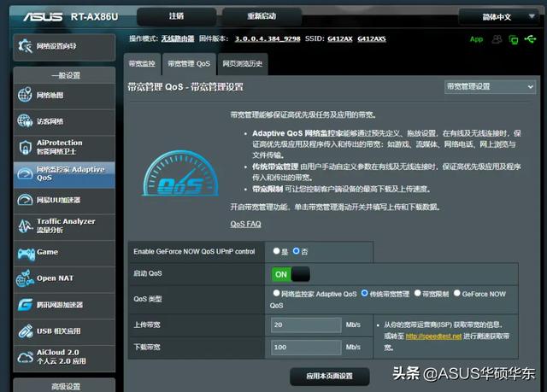Select 是 for GeForce NOW UPnP control
The width and height of the screenshot is (547, 392).
point(277,251)
